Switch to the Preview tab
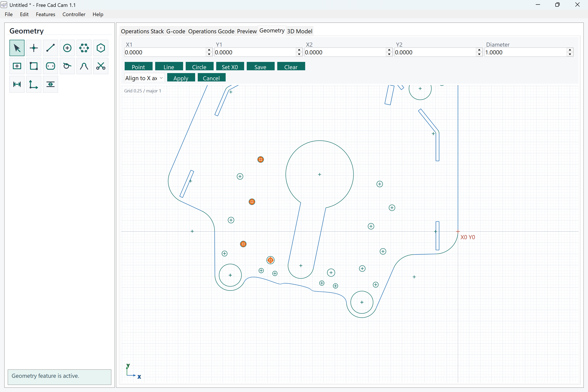Image resolution: width=588 pixels, height=392 pixels. coord(247,31)
